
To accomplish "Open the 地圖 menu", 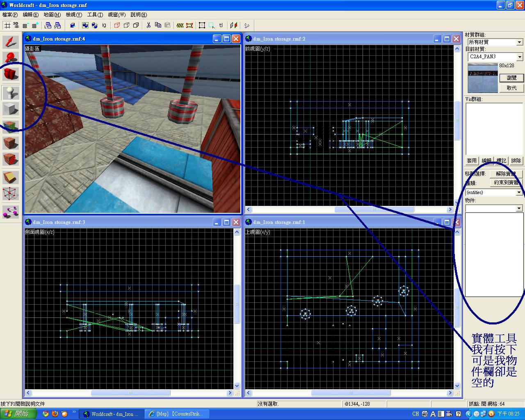I will coord(52,15).
